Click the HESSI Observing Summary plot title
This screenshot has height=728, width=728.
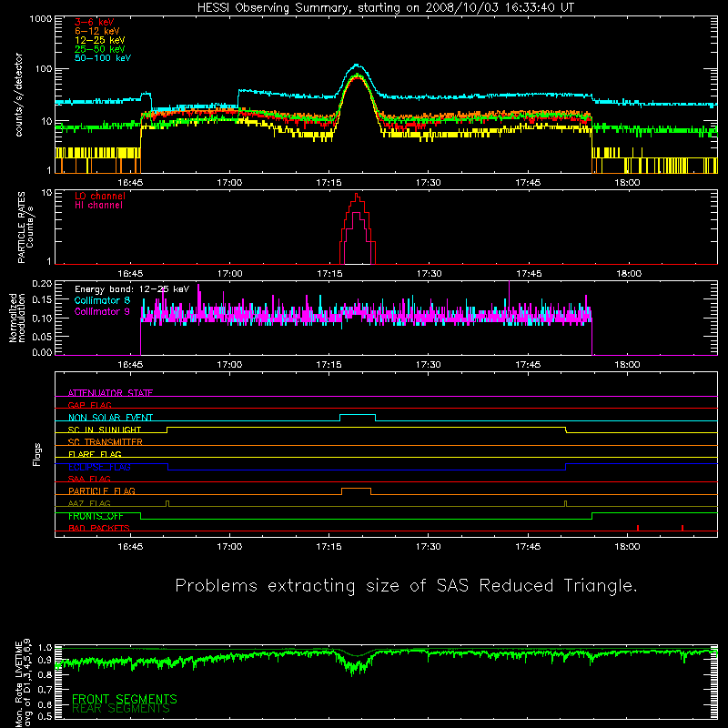pos(385,8)
